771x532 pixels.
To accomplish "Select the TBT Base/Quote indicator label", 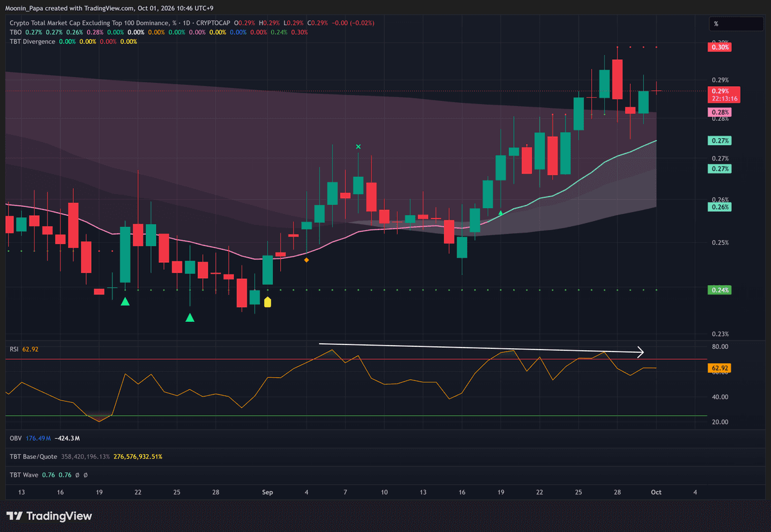I will (x=33, y=457).
